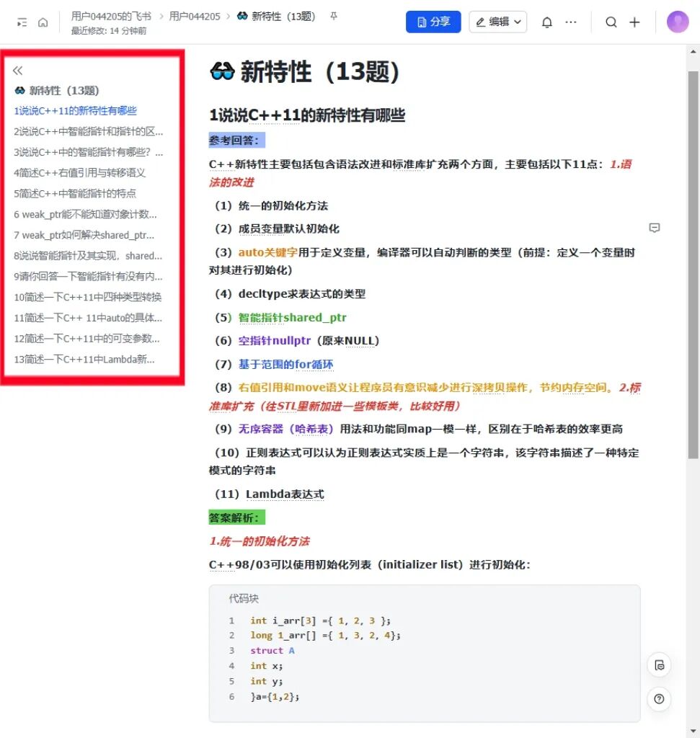Click the scrollbar up arrow
This screenshot has width=700, height=738.
693,52
